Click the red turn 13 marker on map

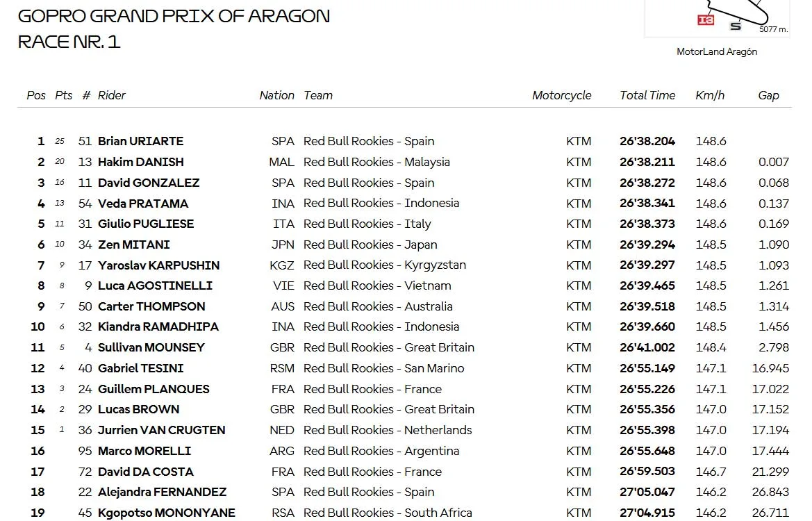(x=706, y=19)
